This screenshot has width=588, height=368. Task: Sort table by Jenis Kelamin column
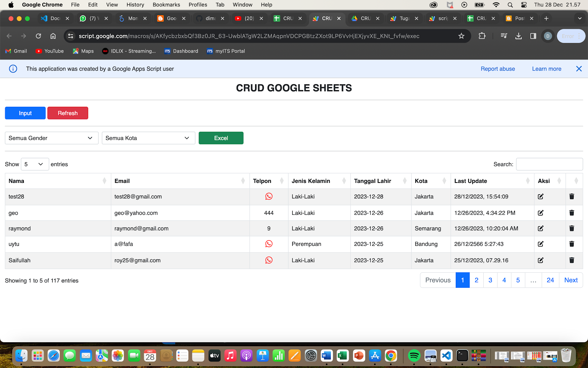coord(319,181)
